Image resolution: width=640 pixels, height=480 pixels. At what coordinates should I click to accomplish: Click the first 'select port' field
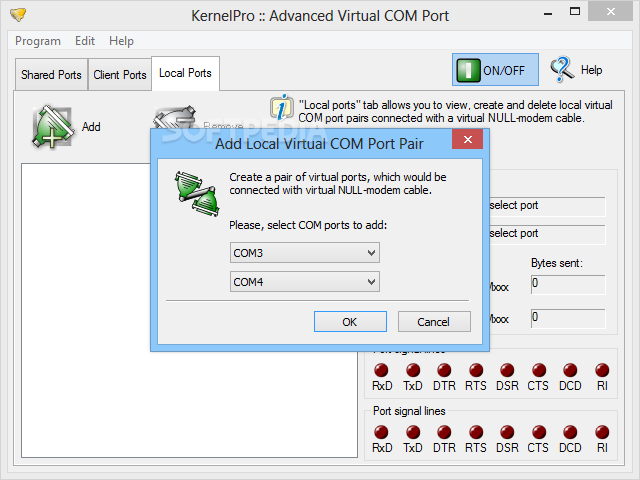coord(547,206)
